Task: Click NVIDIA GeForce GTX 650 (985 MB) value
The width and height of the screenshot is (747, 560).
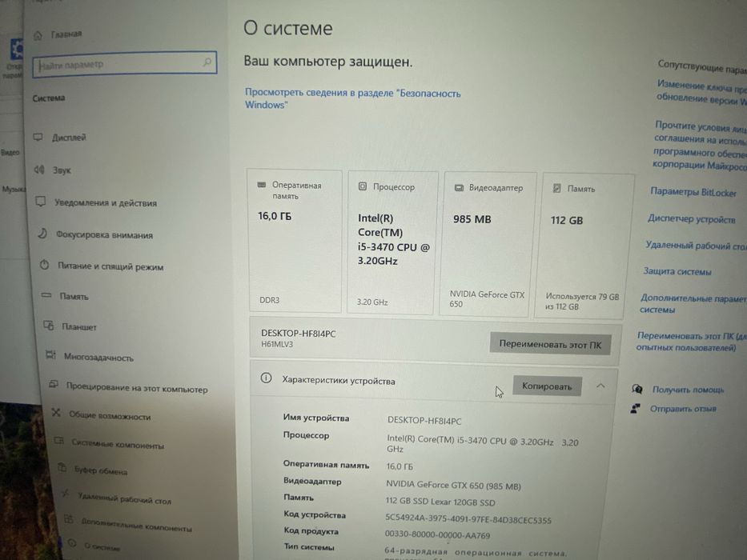Action: point(453,486)
